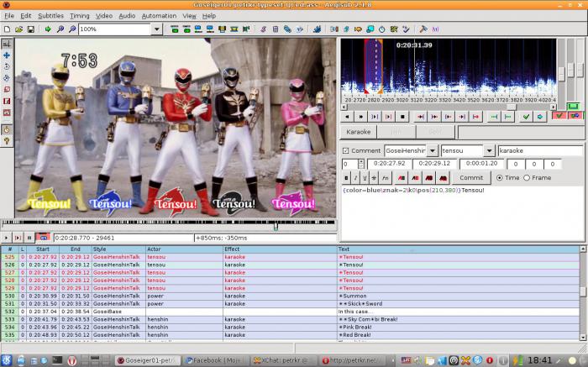Commit audio changes with green checkmark
588x367 pixels.
pos(526,117)
